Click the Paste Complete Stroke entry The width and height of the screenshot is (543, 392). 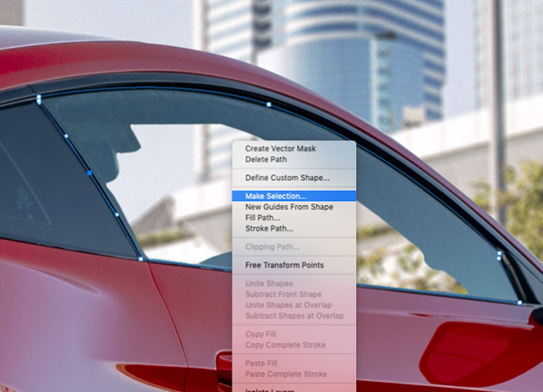(294, 373)
